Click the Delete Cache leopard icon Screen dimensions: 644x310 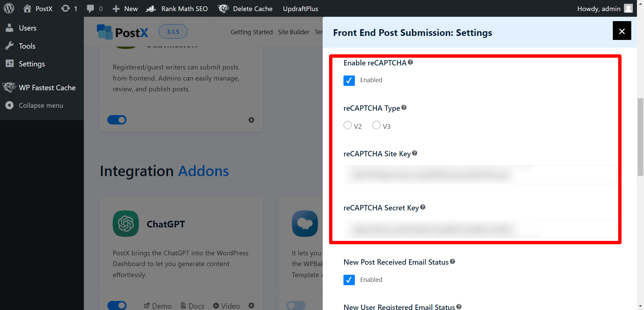point(223,8)
